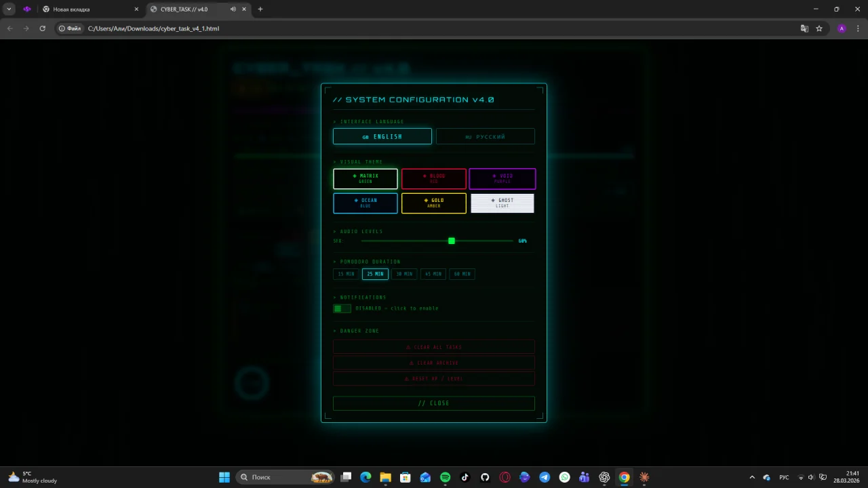Image resolution: width=868 pixels, height=488 pixels.
Task: Click the Clear Archive button
Action: pos(434,363)
